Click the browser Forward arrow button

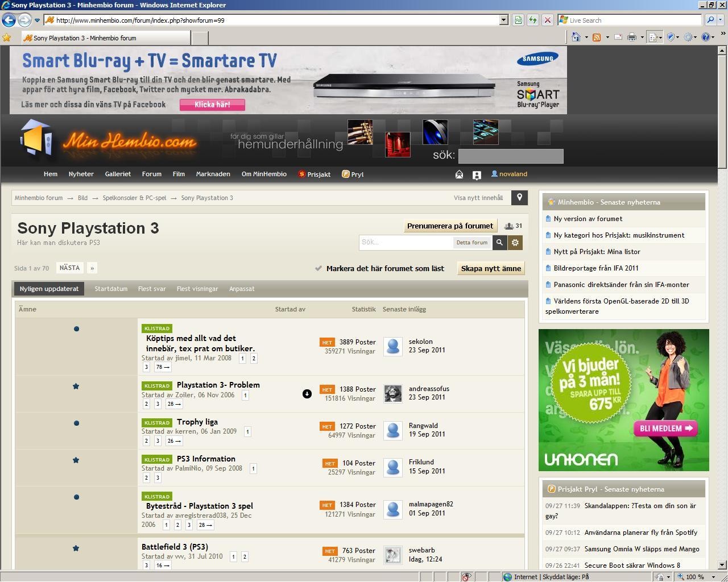coord(24,20)
